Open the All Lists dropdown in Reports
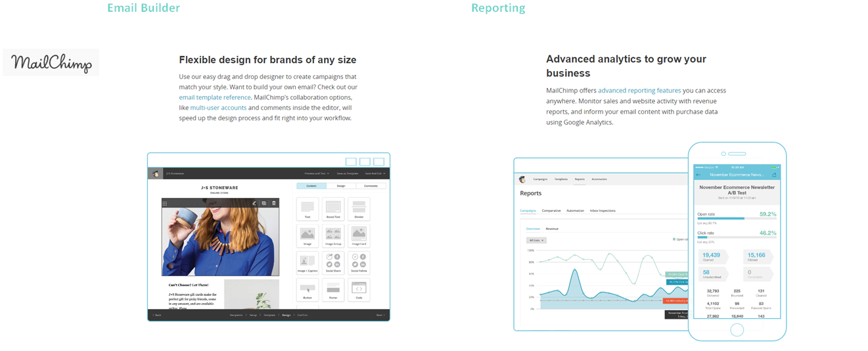868x351 pixels. pyautogui.click(x=536, y=241)
